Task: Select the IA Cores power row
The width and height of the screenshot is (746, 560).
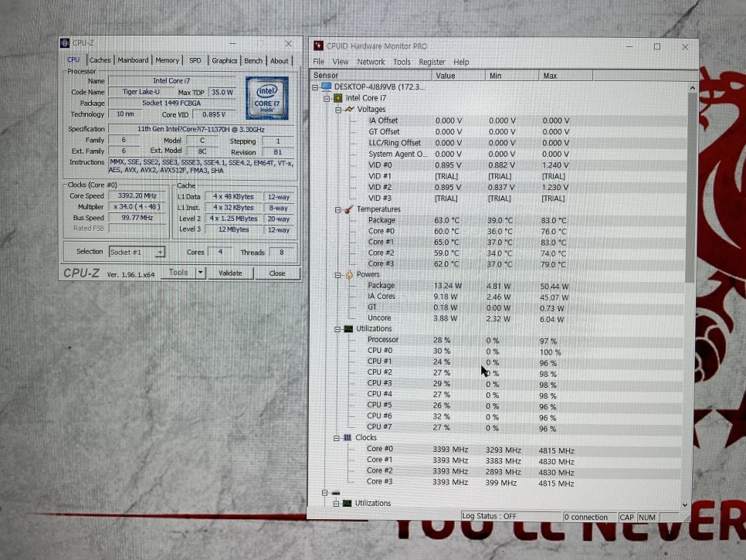Action: tap(519, 297)
